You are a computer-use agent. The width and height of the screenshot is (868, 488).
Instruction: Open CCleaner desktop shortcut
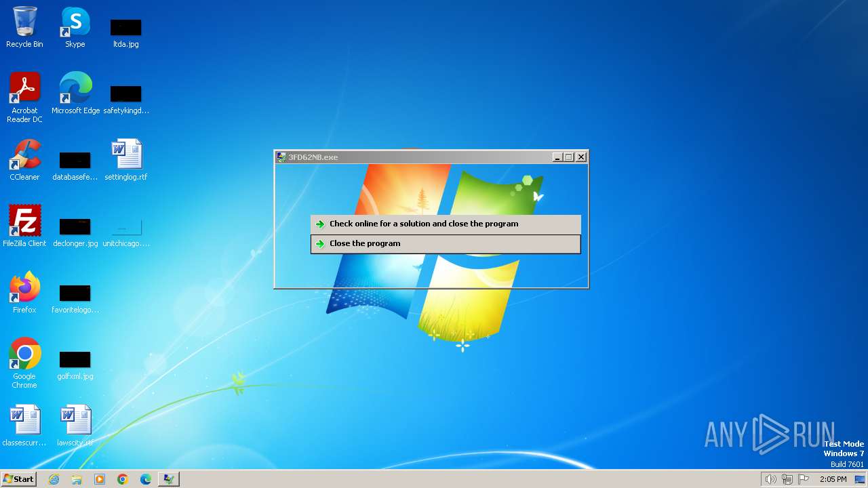(x=24, y=160)
